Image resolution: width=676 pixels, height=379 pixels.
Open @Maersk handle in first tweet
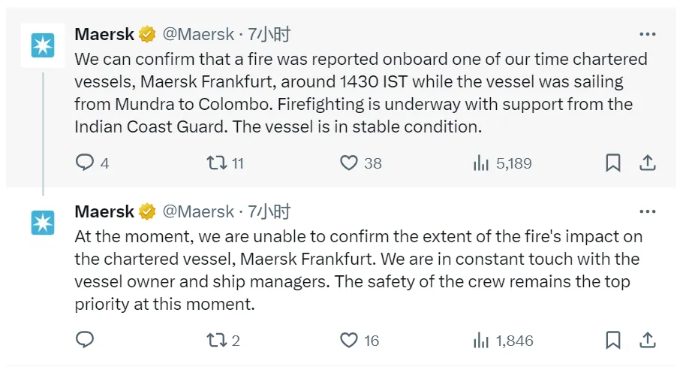(198, 34)
